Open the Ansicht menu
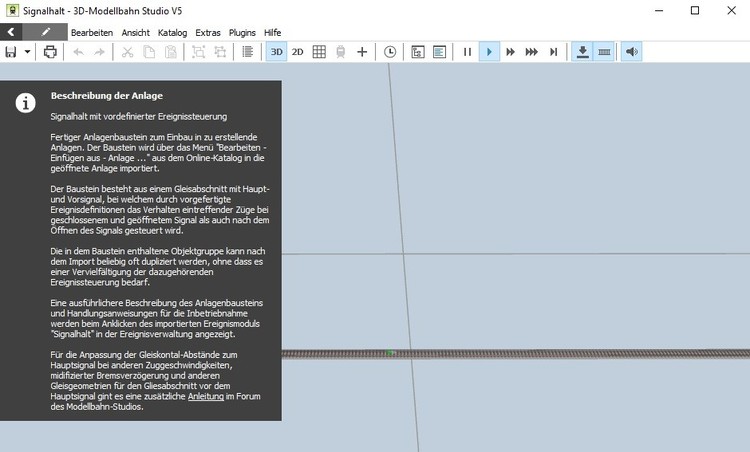The image size is (750, 452). click(135, 33)
